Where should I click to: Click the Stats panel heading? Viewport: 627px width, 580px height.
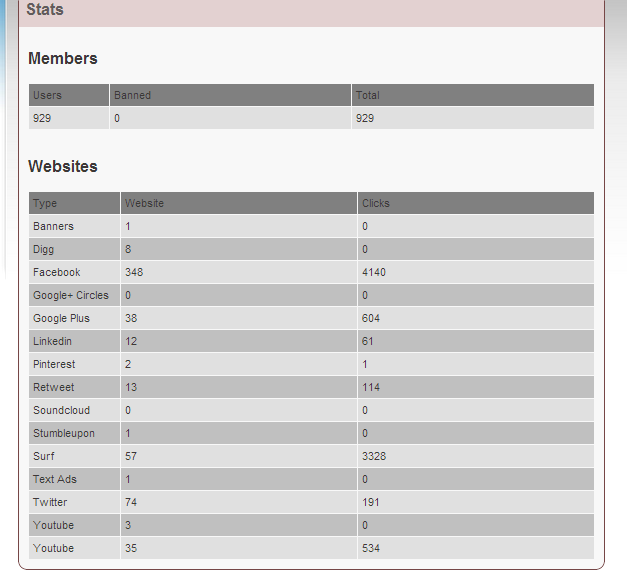click(x=45, y=9)
